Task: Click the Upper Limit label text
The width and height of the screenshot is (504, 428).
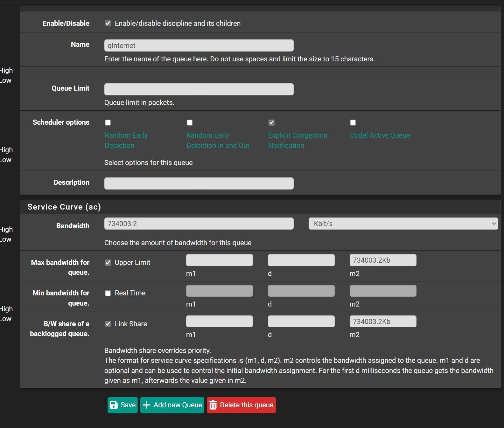Action: (132, 262)
